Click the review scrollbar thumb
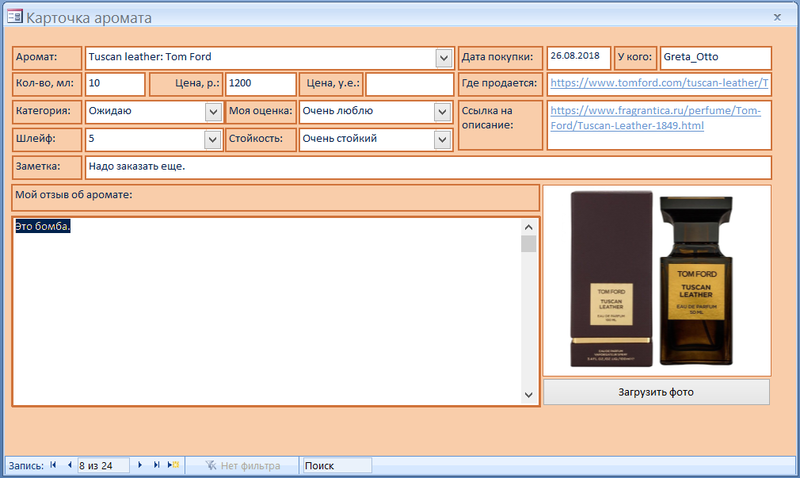Viewport: 800px width, 478px height. (529, 244)
